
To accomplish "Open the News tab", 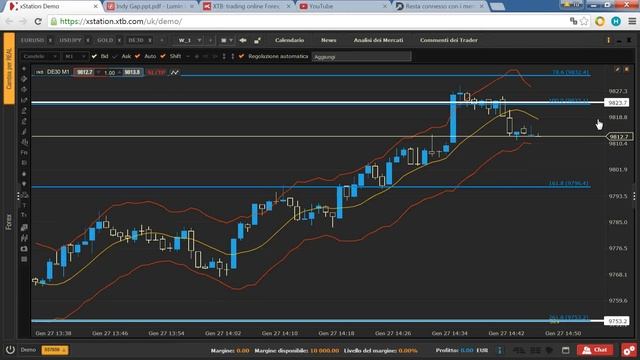I will click(329, 40).
